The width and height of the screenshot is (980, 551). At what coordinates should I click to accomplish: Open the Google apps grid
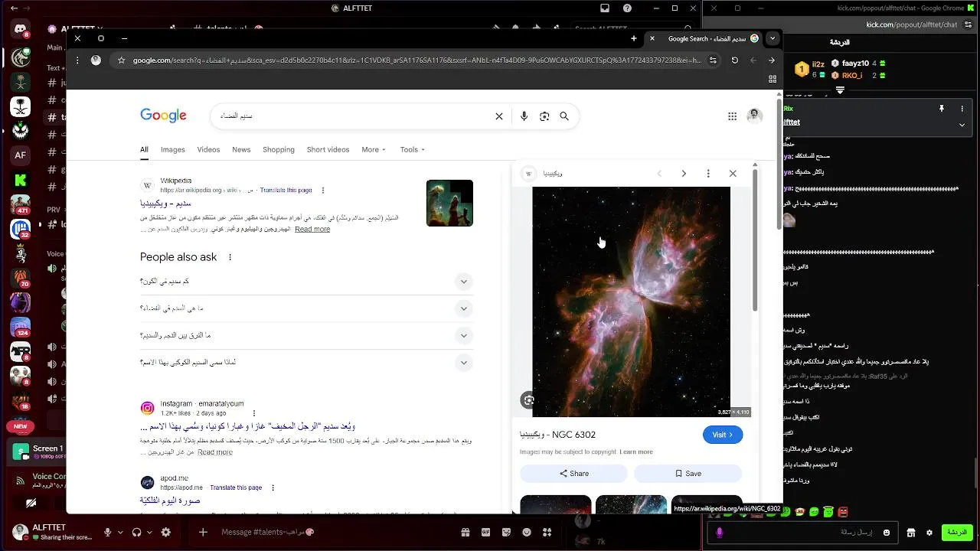(732, 116)
